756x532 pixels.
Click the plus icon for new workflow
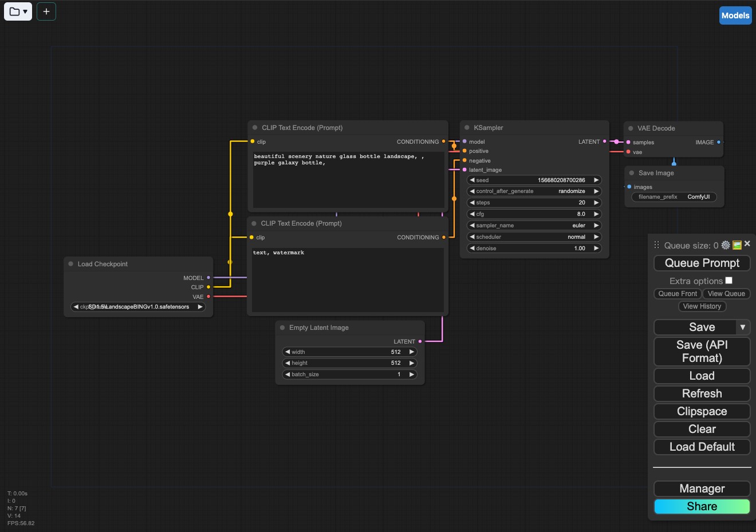(46, 11)
